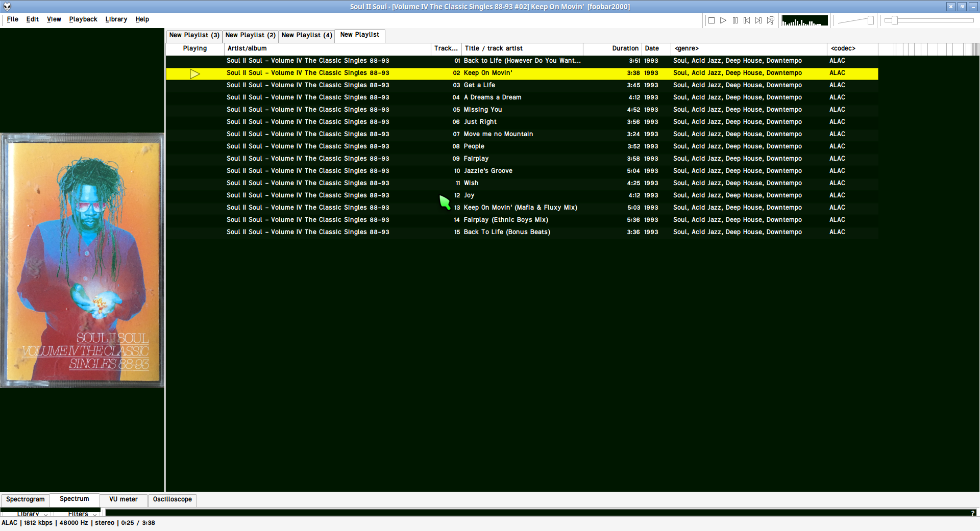Open the Library menu

[x=116, y=19]
